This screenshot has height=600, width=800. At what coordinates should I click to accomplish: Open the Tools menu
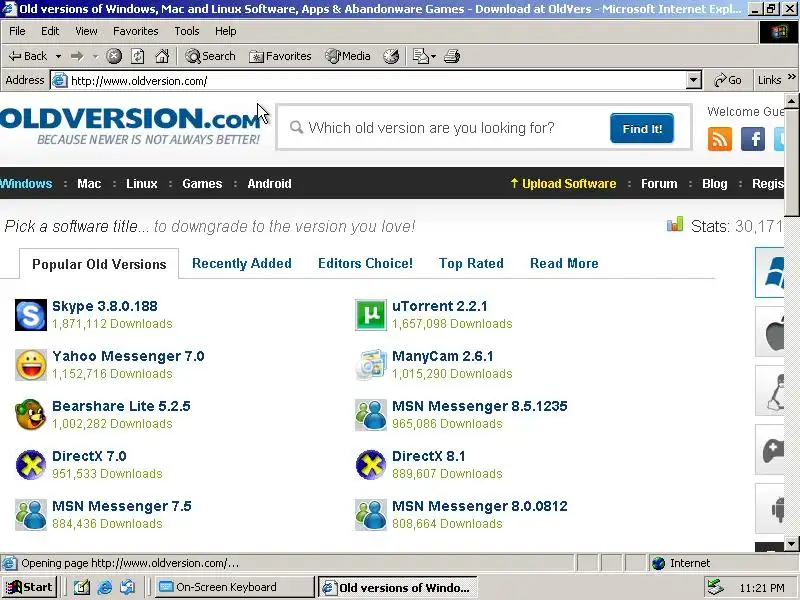click(x=187, y=31)
